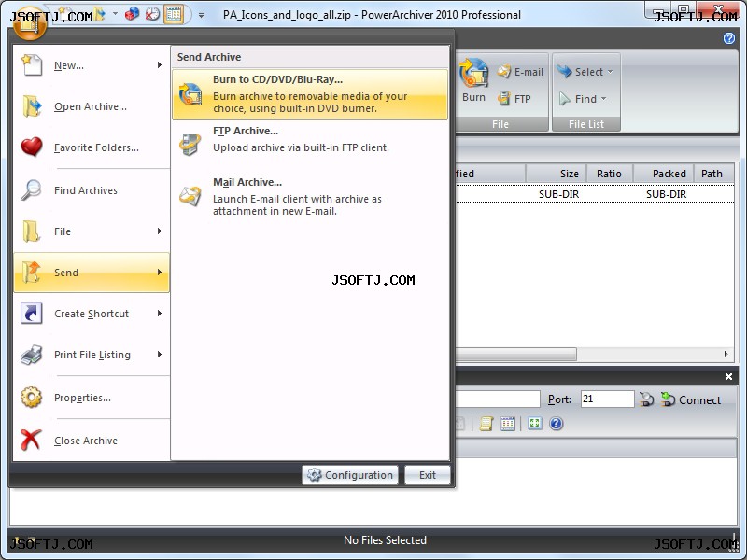This screenshot has height=560, width=747.
Task: Click the FTP Connect button
Action: click(x=691, y=399)
